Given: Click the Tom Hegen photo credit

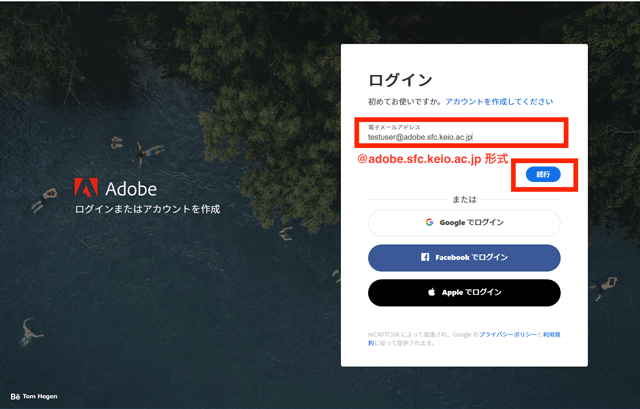Looking at the screenshot, I should [x=40, y=396].
